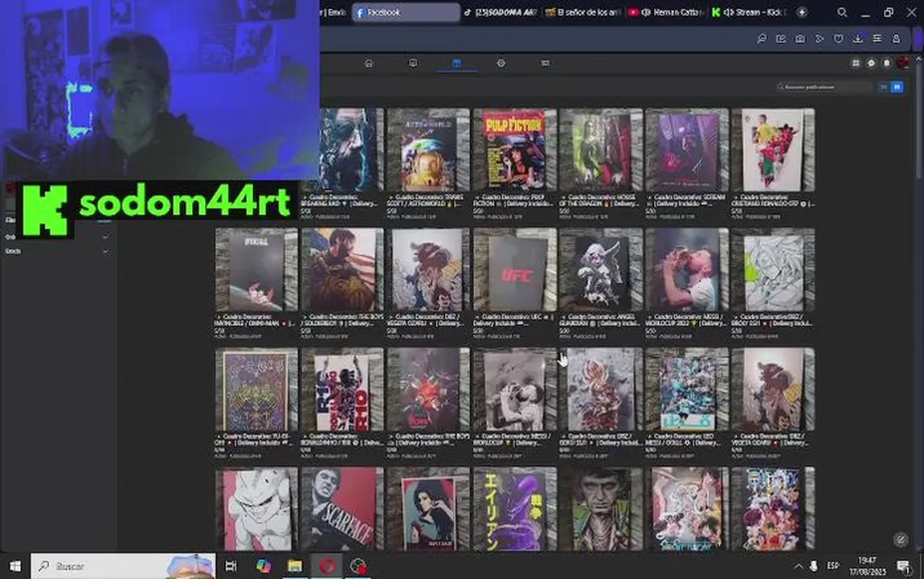Open the browser player/flow arrow icon

[x=819, y=39]
